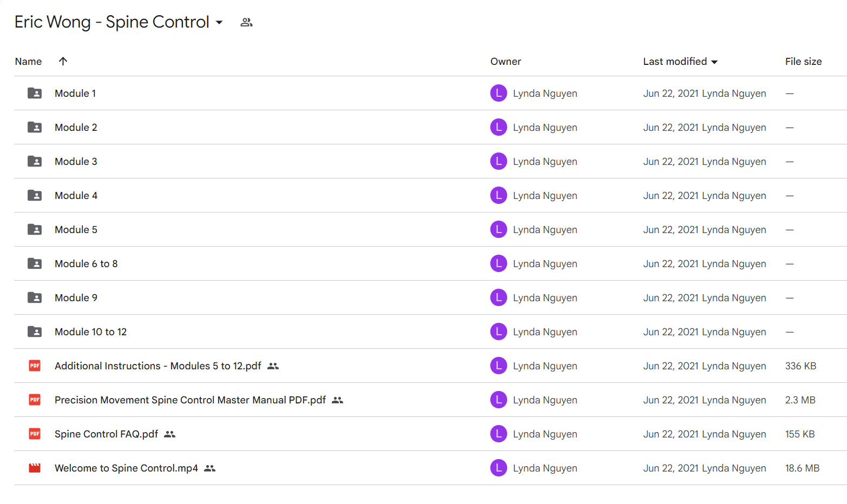
Task: Open Welcome to Spine Control.mp4 file name
Action: click(126, 468)
